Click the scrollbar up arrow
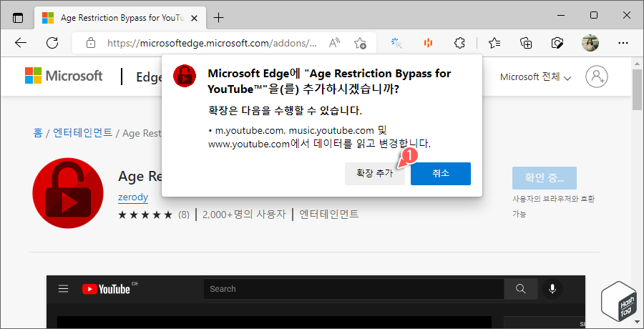Viewport: 644px width, 329px height. coord(637,64)
